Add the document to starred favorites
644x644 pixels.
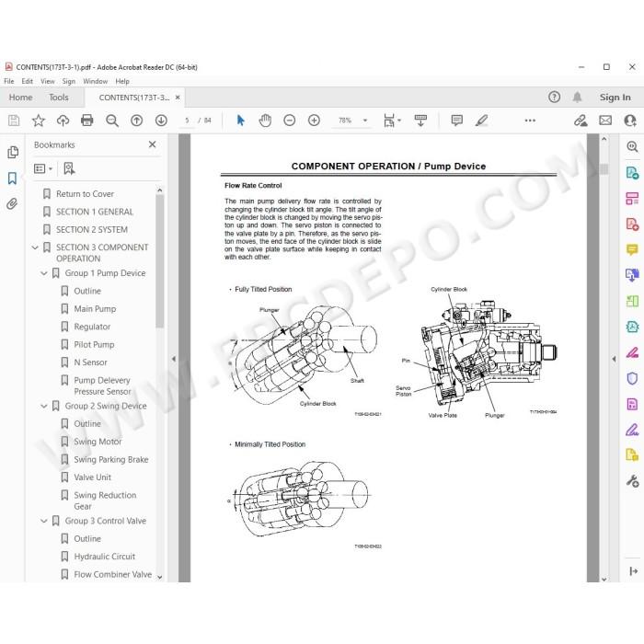point(39,121)
